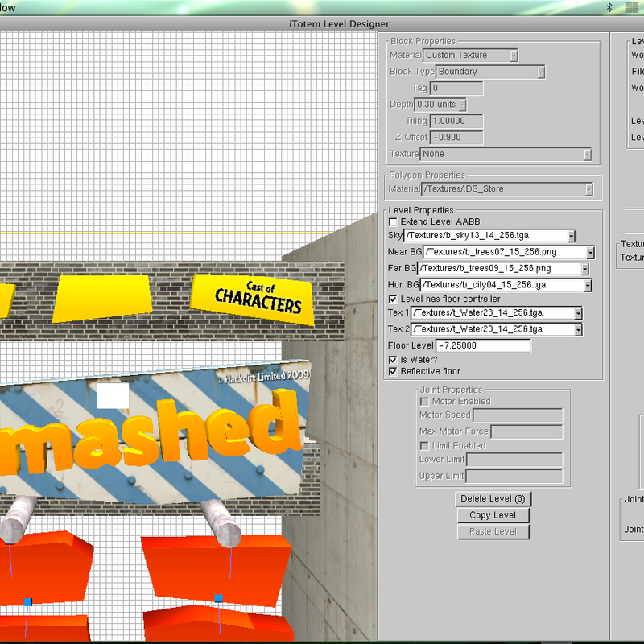The width and height of the screenshot is (644, 644).
Task: Click the blue joint handle below right red block
Action: tap(218, 598)
